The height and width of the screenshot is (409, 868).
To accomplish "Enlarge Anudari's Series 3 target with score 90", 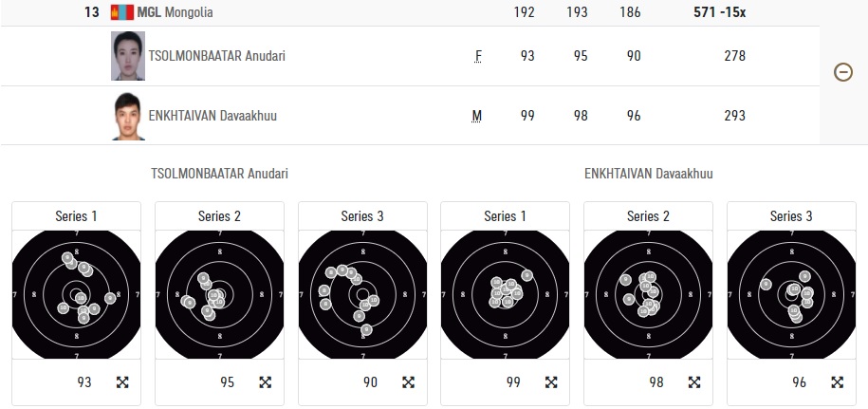I will coord(408,382).
